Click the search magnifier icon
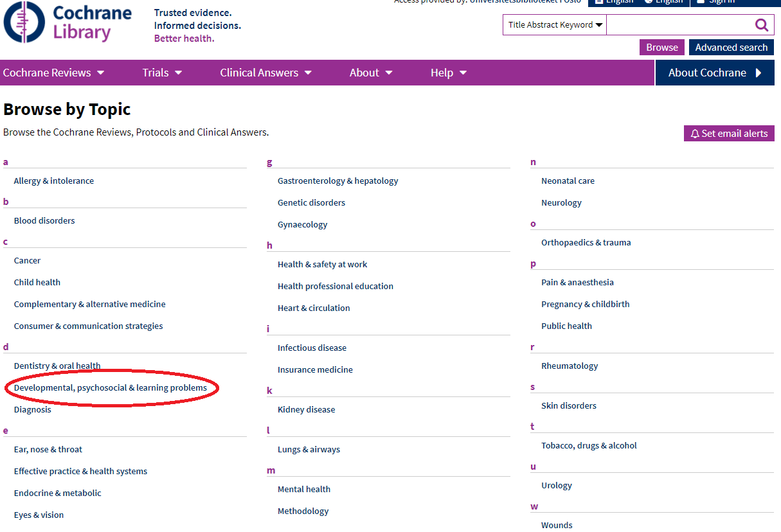 point(762,25)
